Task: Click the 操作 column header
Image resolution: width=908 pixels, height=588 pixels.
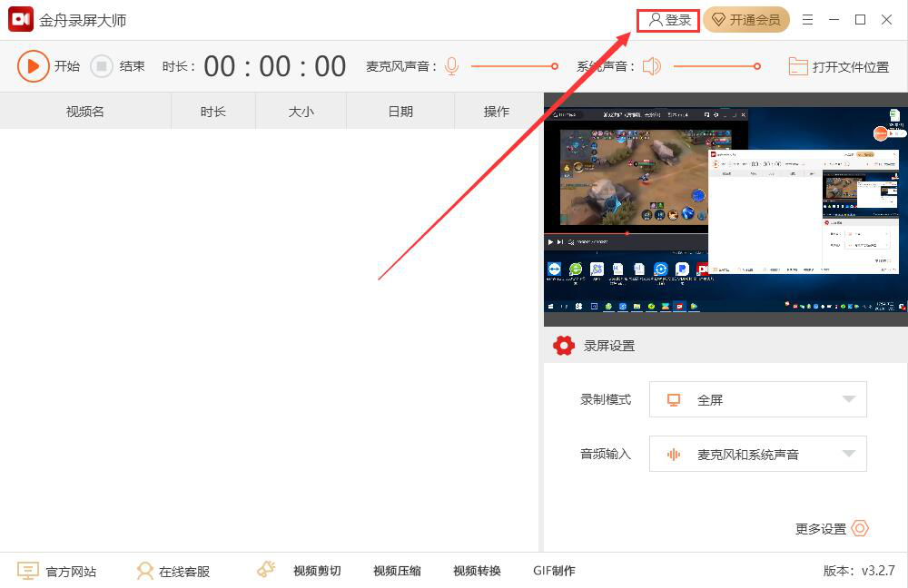Action: pos(497,111)
